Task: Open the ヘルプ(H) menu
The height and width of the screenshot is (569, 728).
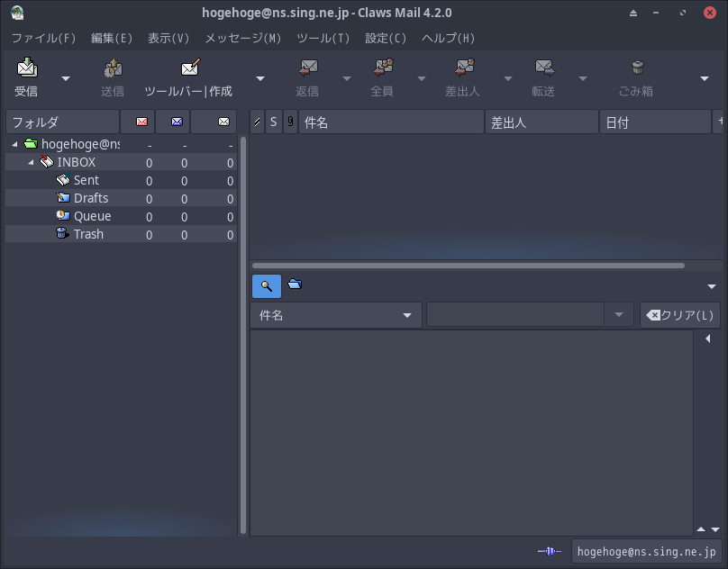Action: click(448, 38)
